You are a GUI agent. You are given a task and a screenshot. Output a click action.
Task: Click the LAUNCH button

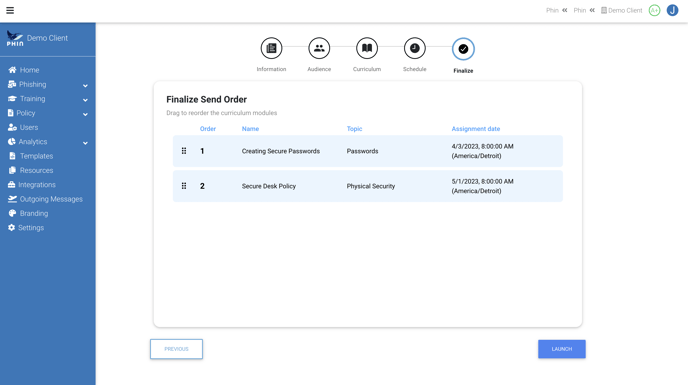coord(562,349)
